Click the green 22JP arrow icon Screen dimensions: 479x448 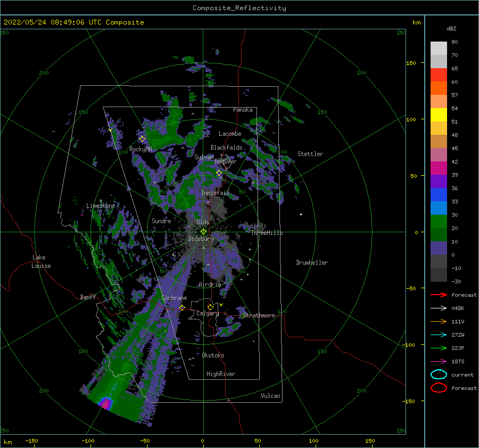439,348
